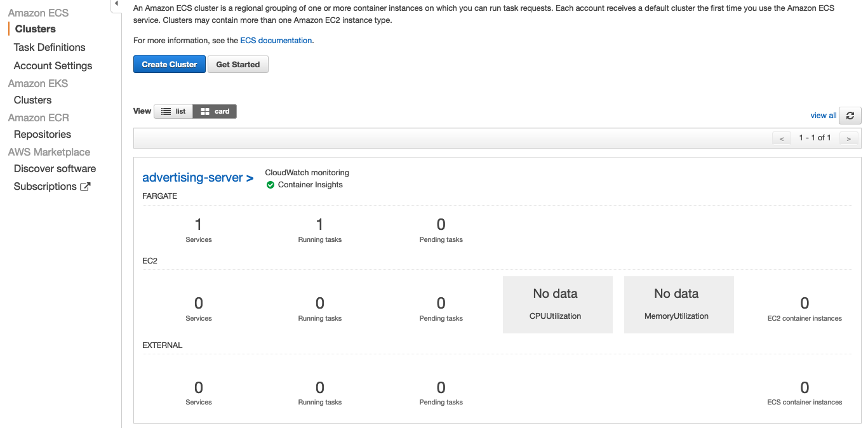Click the Amazon ECS sidebar heading

[38, 13]
